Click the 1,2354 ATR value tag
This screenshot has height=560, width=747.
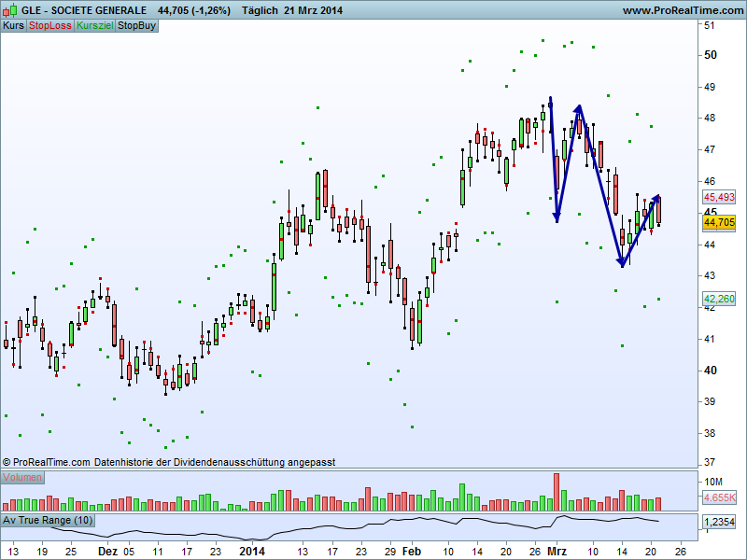719,522
